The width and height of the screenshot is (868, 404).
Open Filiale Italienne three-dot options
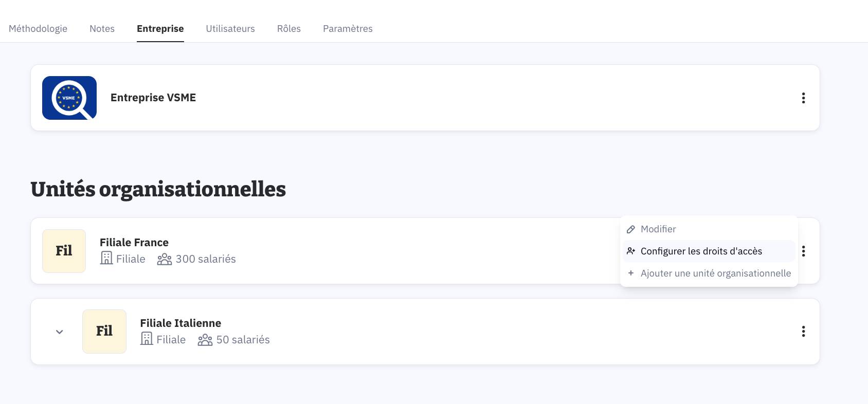coord(803,332)
